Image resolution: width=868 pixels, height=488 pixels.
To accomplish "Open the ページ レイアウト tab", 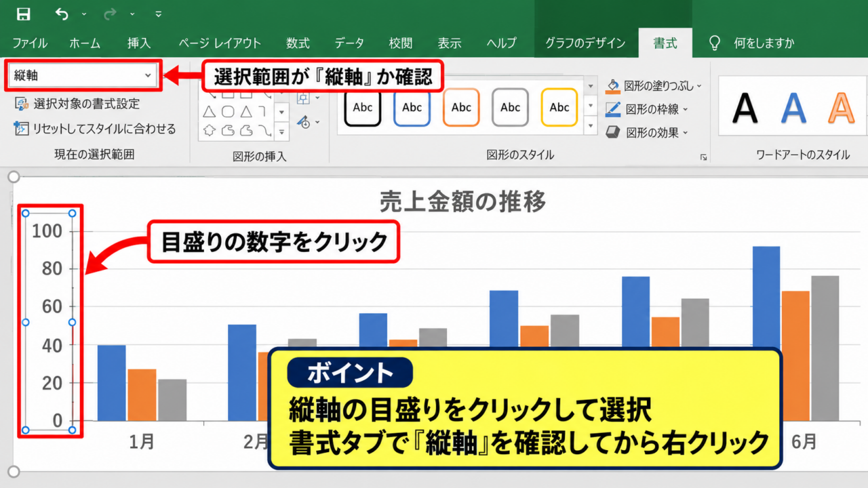I will (x=220, y=43).
